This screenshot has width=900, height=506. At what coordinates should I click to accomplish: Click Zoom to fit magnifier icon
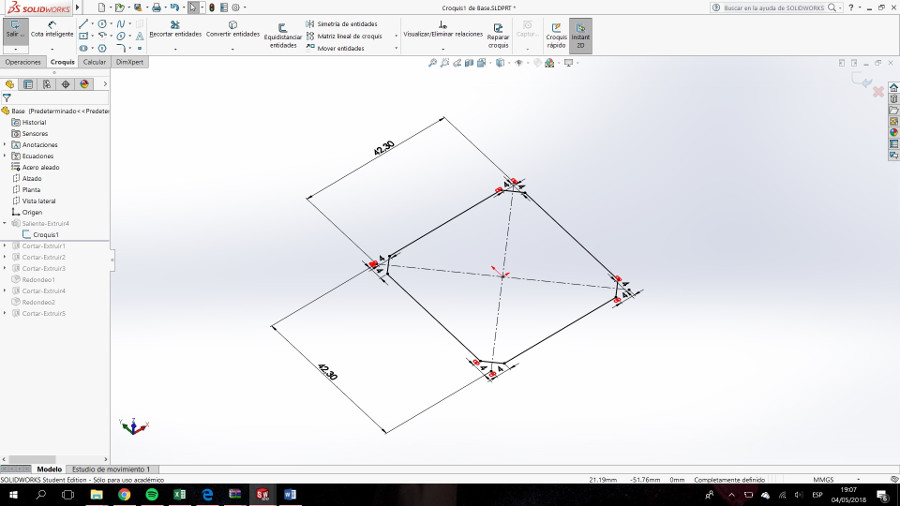tap(432, 63)
